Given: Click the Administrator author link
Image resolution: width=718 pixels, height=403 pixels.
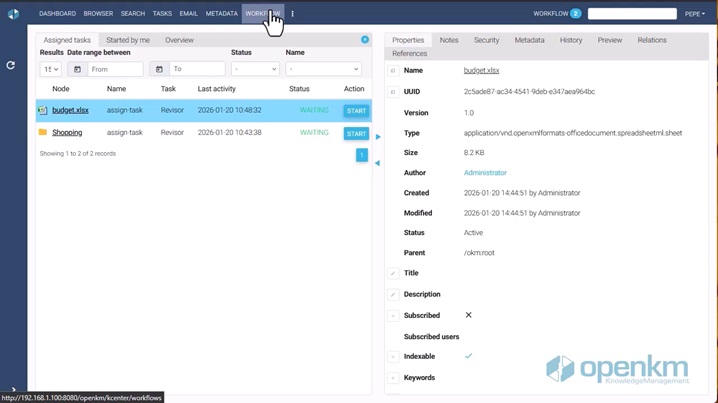Looking at the screenshot, I should tap(485, 173).
